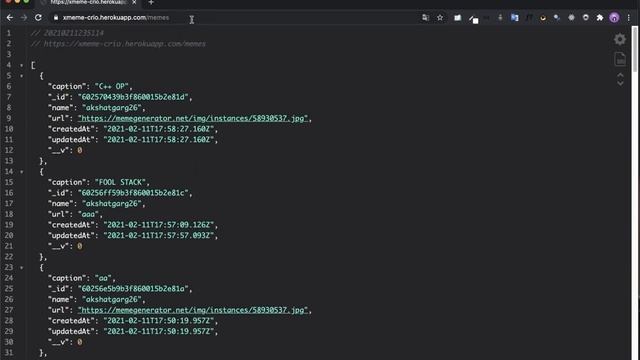Open the memegenerator link on line 9

pos(193,118)
